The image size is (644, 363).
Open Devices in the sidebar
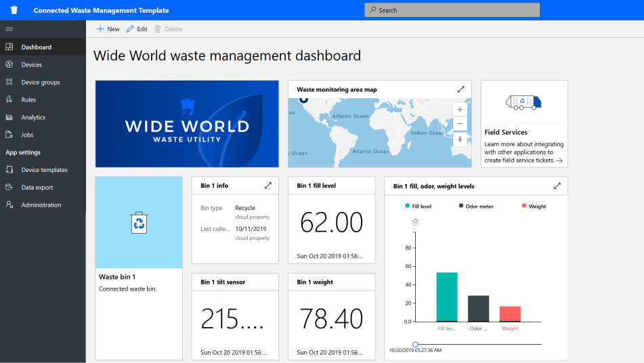coord(31,65)
